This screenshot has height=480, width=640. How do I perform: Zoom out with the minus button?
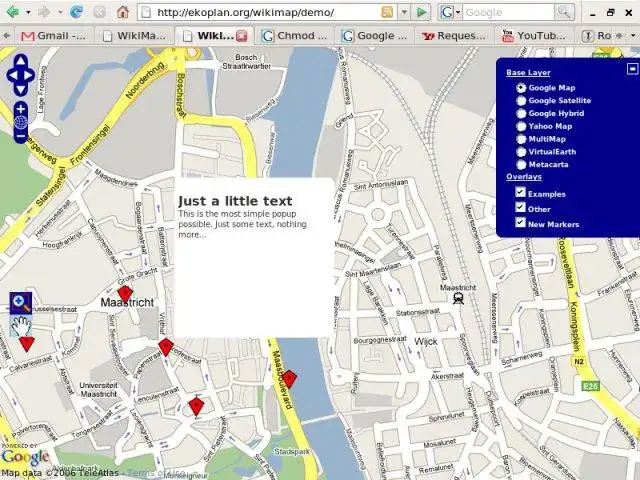[x=20, y=136]
